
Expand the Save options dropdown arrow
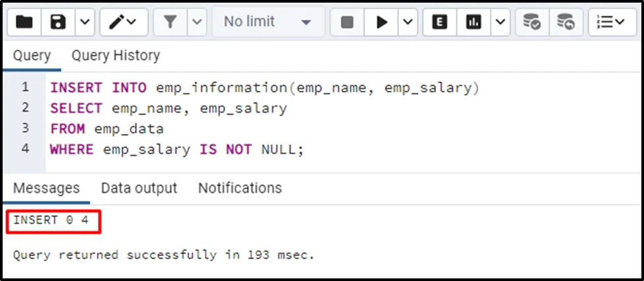click(x=84, y=22)
